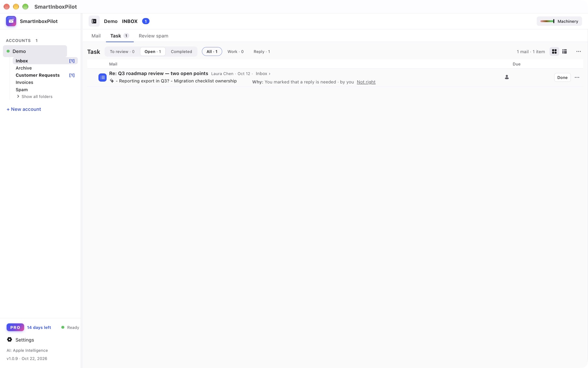Click the Machinery indicator in top right
The width and height of the screenshot is (588, 368).
[559, 21]
